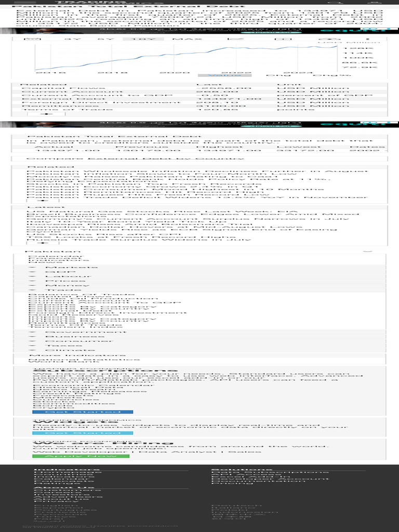Viewport: 399px width, 532px height.
Task: Click Get Started under Widgets
Action: pos(83,433)
